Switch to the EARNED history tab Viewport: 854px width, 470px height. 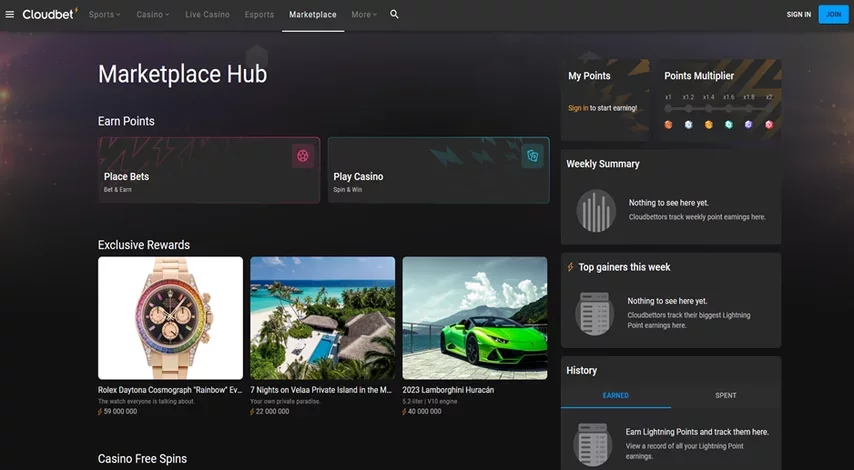click(x=615, y=395)
